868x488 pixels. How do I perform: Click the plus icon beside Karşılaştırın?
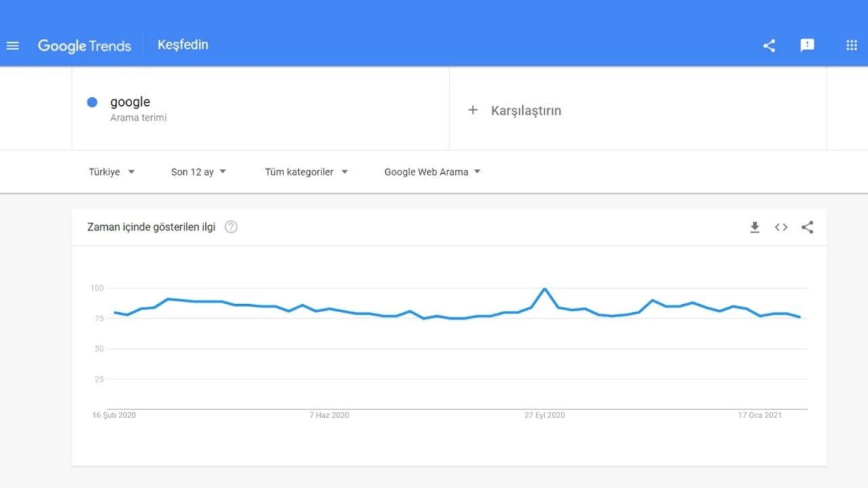coord(473,110)
